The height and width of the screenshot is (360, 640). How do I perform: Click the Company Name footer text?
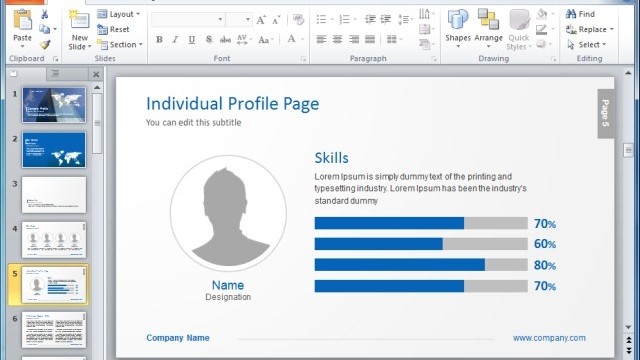tap(178, 338)
